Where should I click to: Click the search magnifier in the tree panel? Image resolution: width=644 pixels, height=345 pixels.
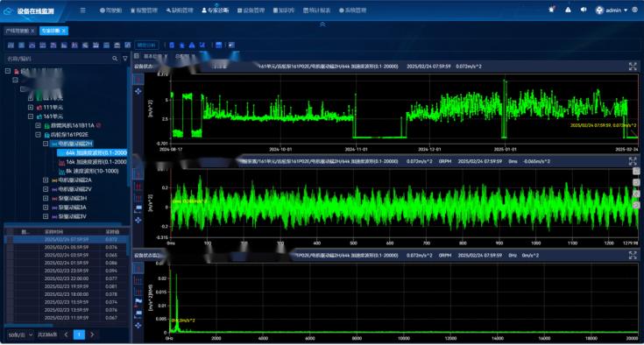[x=115, y=59]
